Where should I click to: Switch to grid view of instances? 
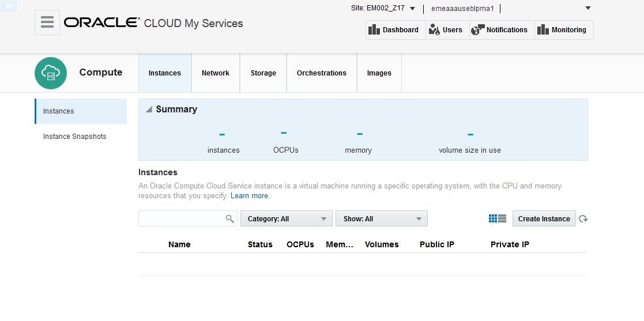pos(493,219)
